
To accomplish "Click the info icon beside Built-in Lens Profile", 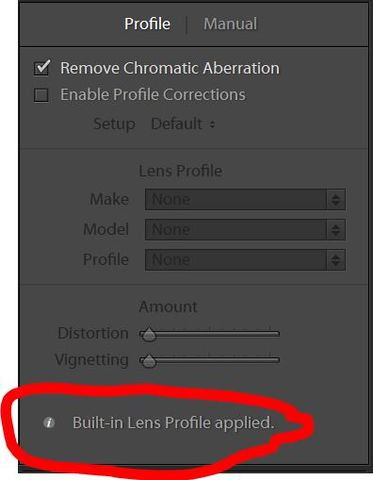I will (x=49, y=423).
